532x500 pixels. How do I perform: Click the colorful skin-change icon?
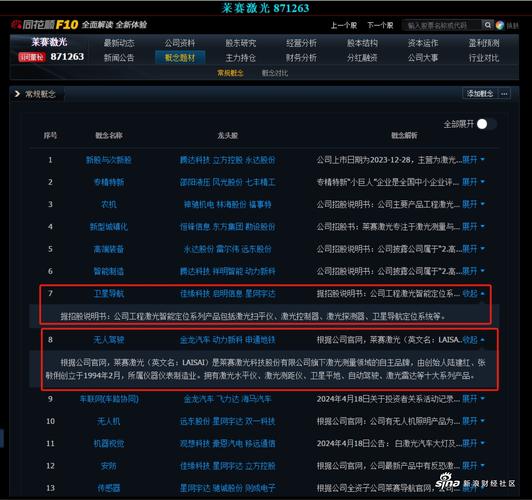[499, 25]
